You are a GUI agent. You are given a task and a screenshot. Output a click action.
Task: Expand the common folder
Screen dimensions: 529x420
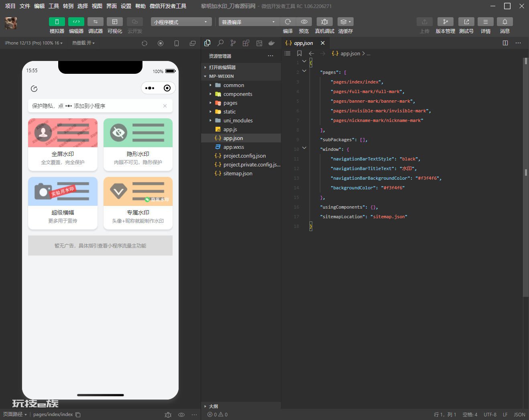pos(241,85)
